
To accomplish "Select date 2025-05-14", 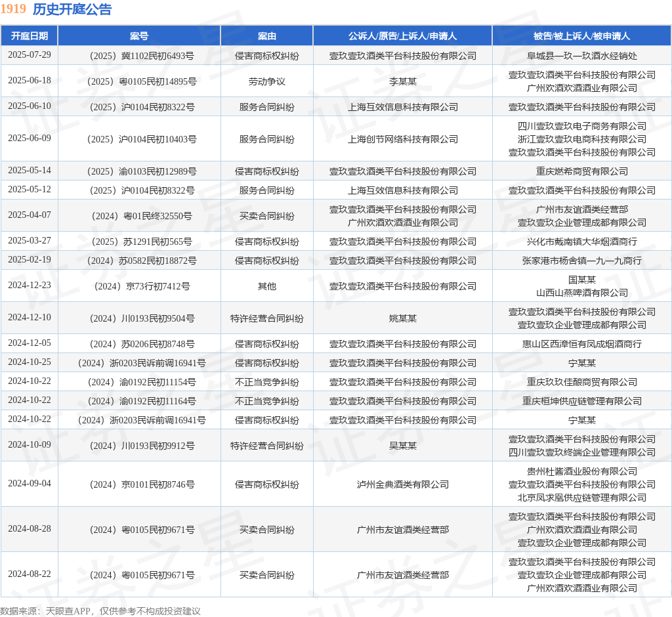I will pos(29,171).
